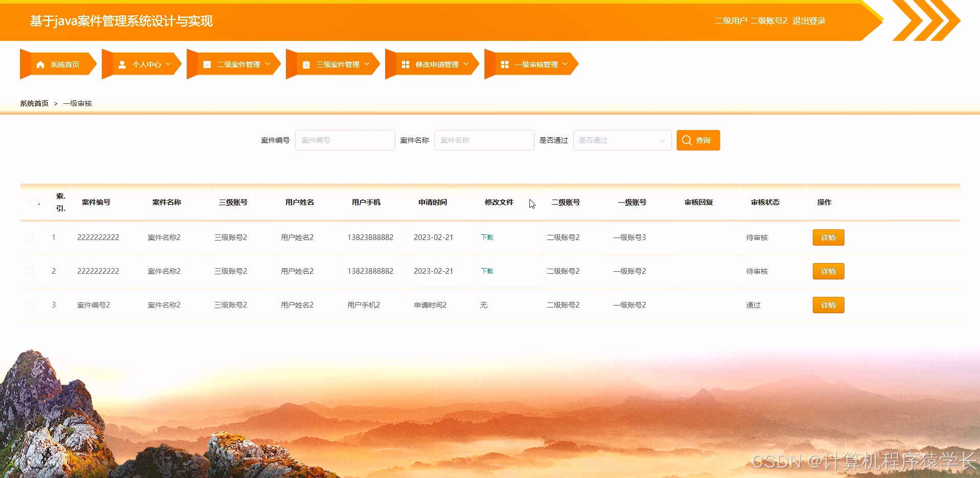Image resolution: width=980 pixels, height=478 pixels.
Task: Click the magnifier icon in the 查询 button
Action: click(687, 140)
